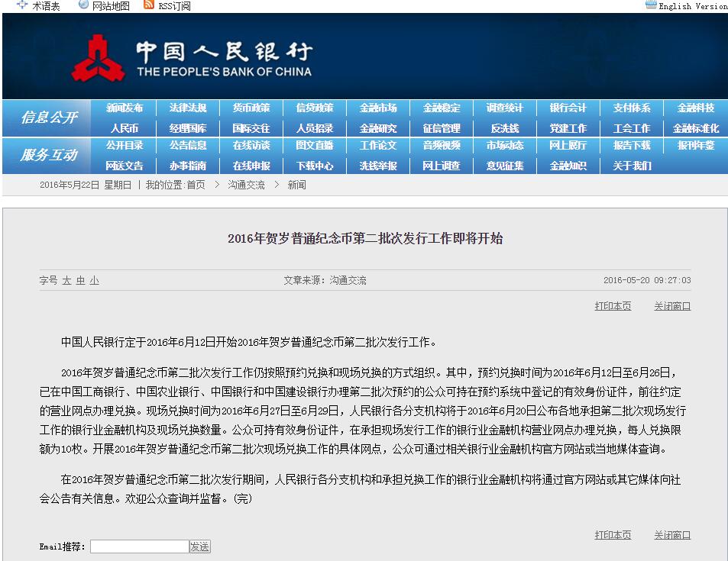Open the 网上调查 menu item

tap(442, 166)
